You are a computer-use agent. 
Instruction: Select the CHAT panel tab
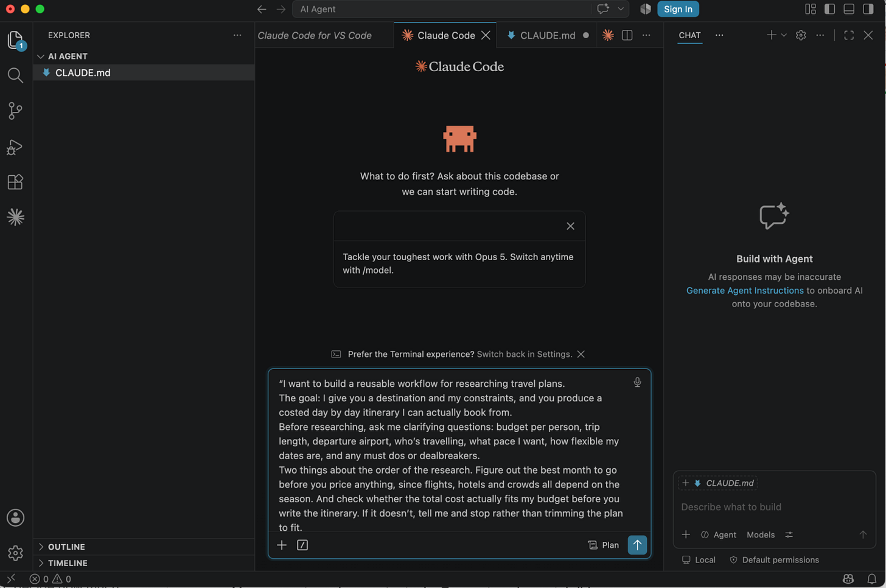[x=689, y=35]
